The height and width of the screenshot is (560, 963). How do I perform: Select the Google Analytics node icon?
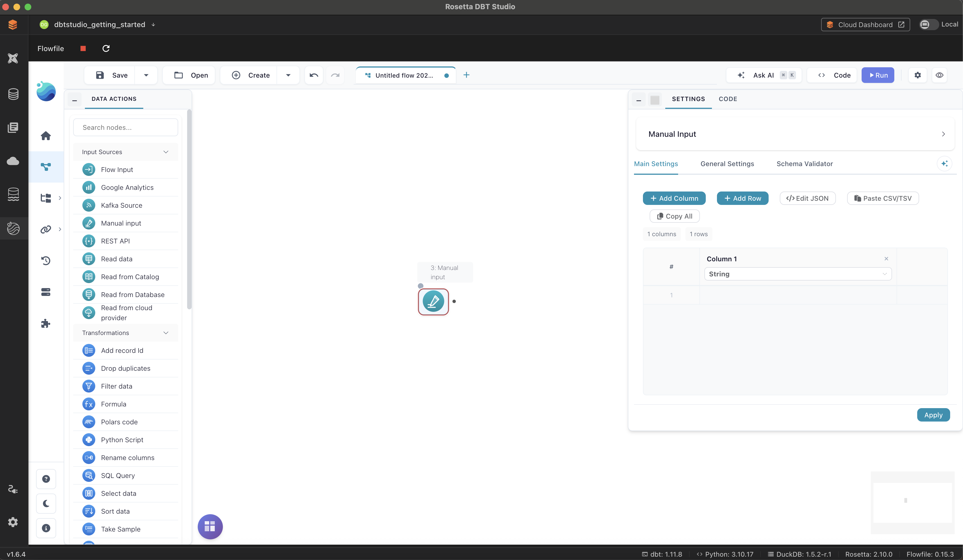click(x=89, y=187)
